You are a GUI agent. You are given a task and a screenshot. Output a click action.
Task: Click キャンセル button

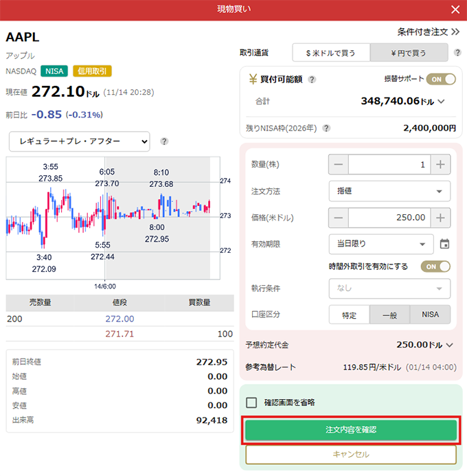351,455
